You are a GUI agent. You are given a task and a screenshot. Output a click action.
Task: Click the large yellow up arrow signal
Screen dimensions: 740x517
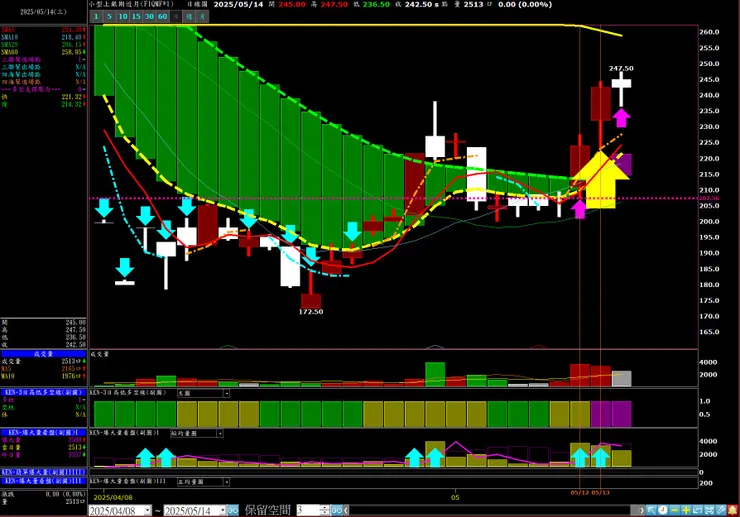601,180
